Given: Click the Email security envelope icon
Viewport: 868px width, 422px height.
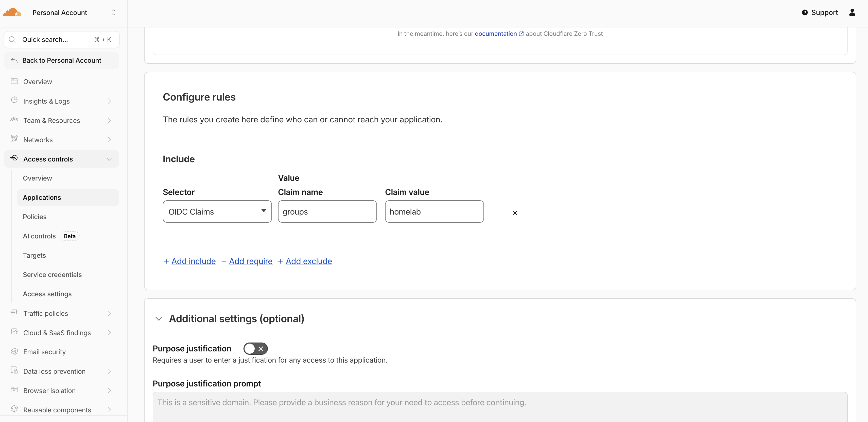Looking at the screenshot, I should pos(14,351).
